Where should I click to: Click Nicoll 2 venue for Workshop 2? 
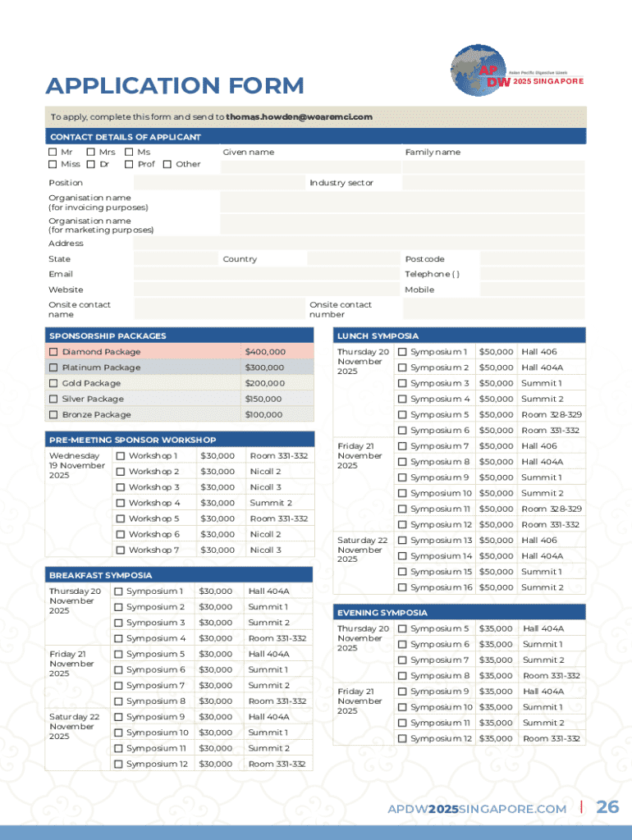click(x=265, y=472)
